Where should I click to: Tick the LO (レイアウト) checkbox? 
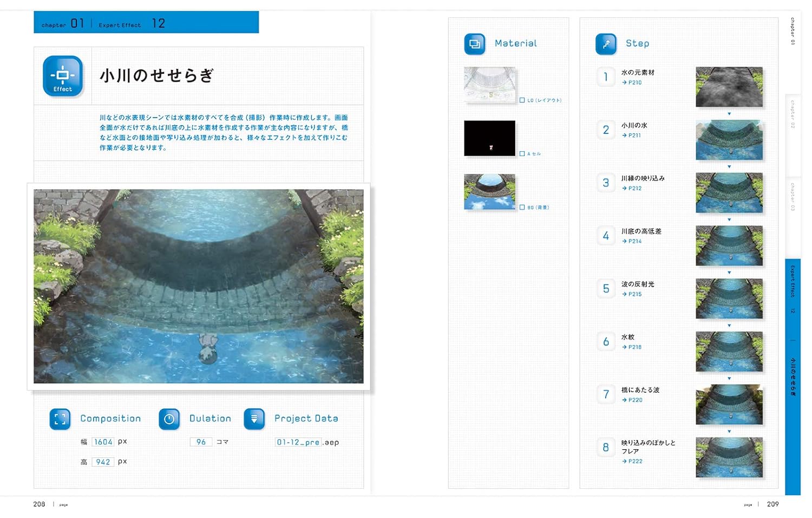522,100
